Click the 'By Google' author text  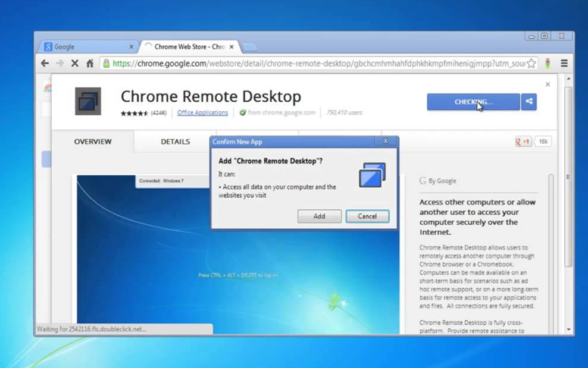pos(442,181)
